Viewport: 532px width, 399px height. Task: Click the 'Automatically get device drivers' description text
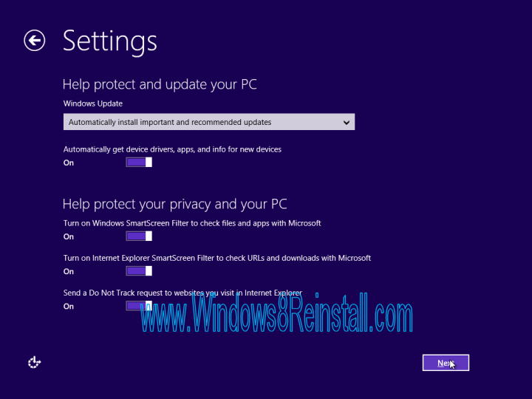tap(172, 149)
